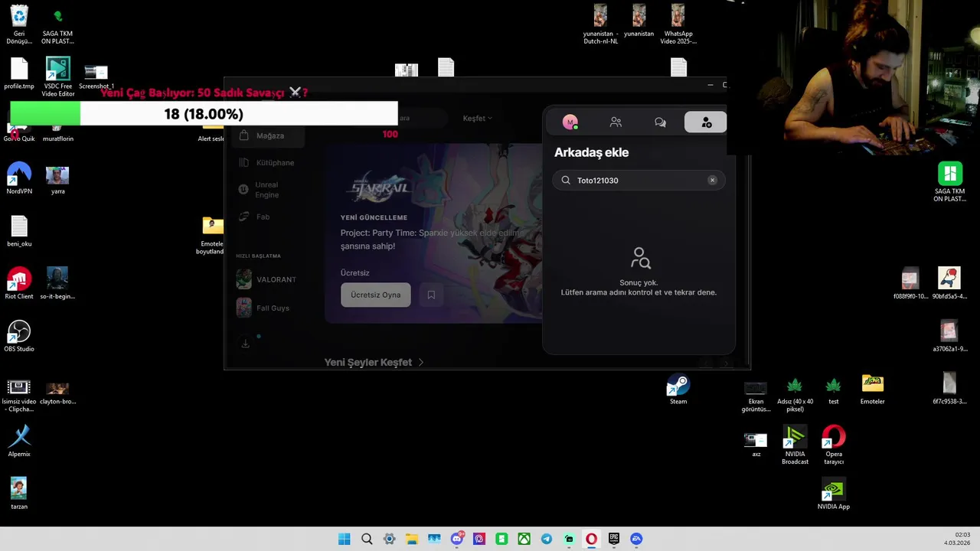980x551 pixels.
Task: Select the WhatsApp Video desktop file
Action: (x=678, y=24)
